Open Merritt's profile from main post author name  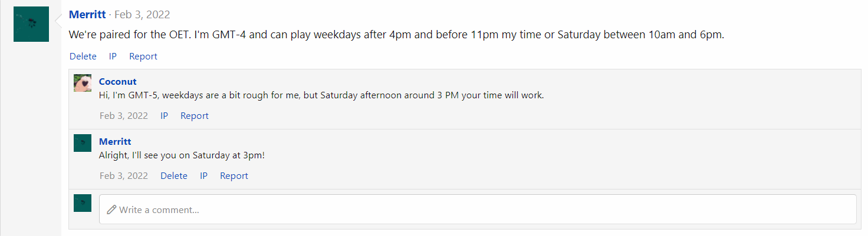pos(87,15)
